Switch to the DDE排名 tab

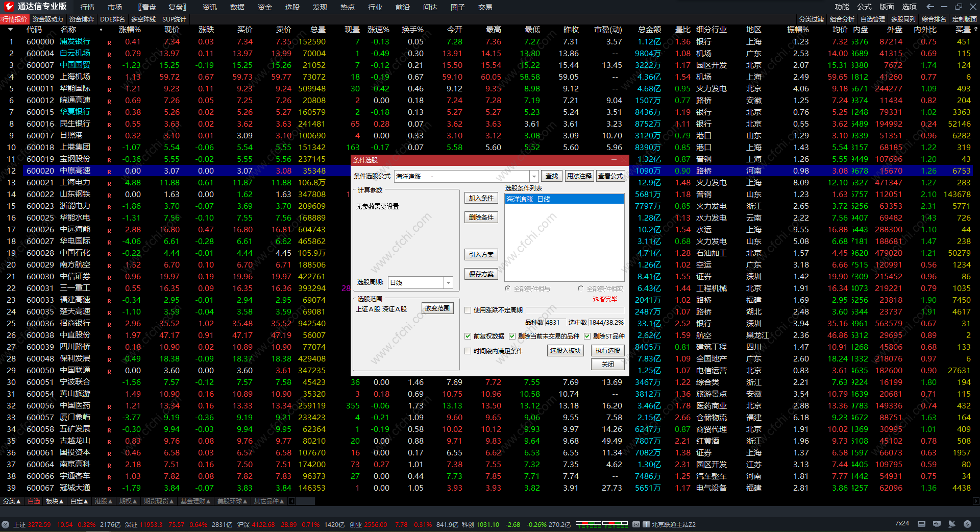coord(112,19)
